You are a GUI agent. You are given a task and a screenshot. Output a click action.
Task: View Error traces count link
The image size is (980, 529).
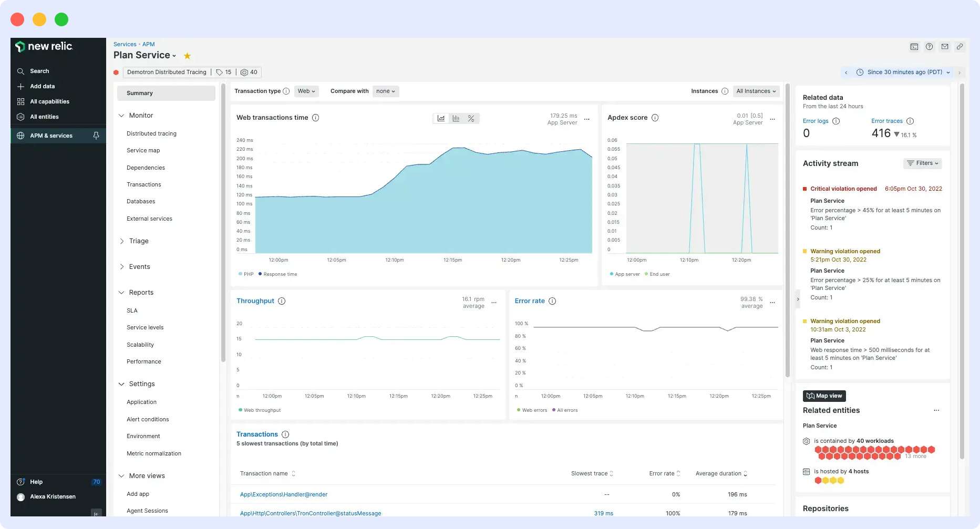point(886,121)
